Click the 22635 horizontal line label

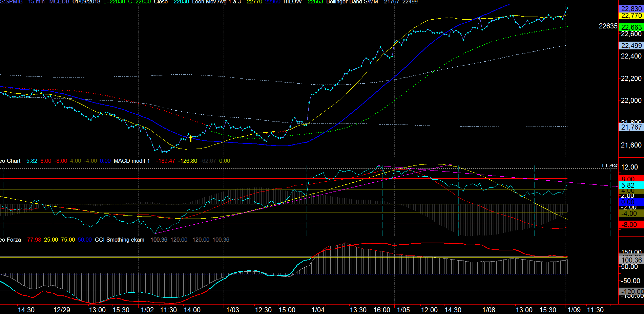(x=608, y=26)
